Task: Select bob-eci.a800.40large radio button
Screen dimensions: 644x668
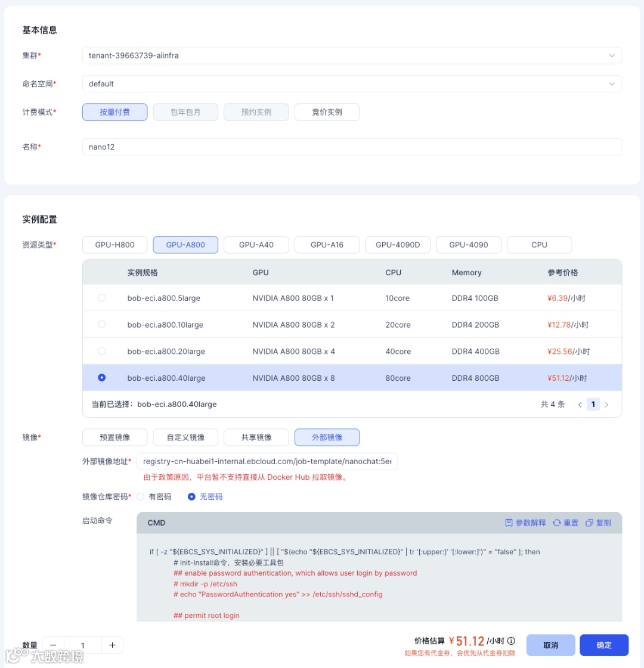Action: 101,377
